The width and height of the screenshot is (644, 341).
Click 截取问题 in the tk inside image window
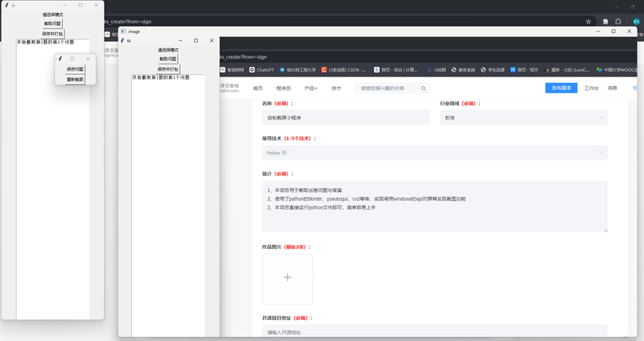(168, 59)
